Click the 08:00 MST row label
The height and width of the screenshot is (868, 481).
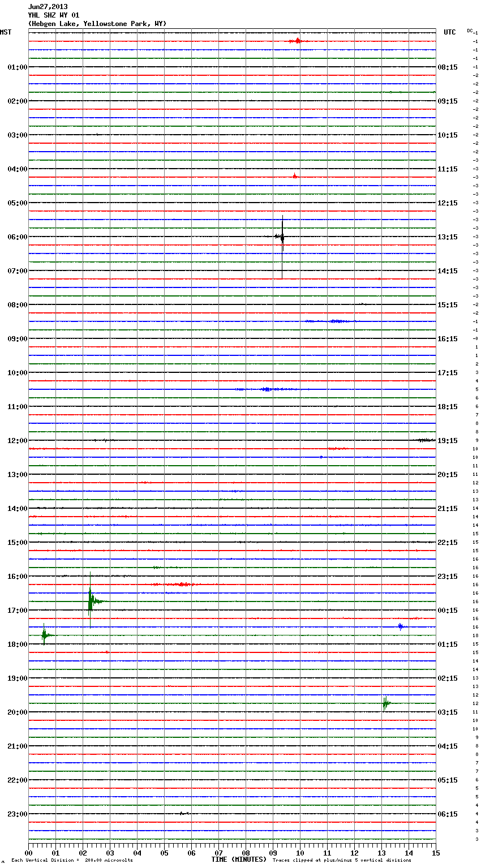(x=18, y=305)
